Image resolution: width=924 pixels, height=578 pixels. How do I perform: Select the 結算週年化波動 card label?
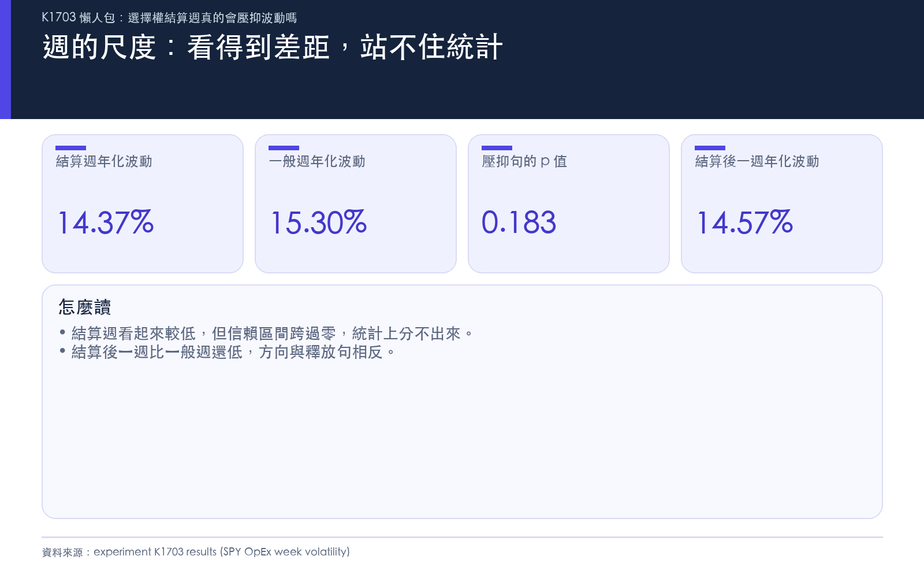(x=104, y=161)
